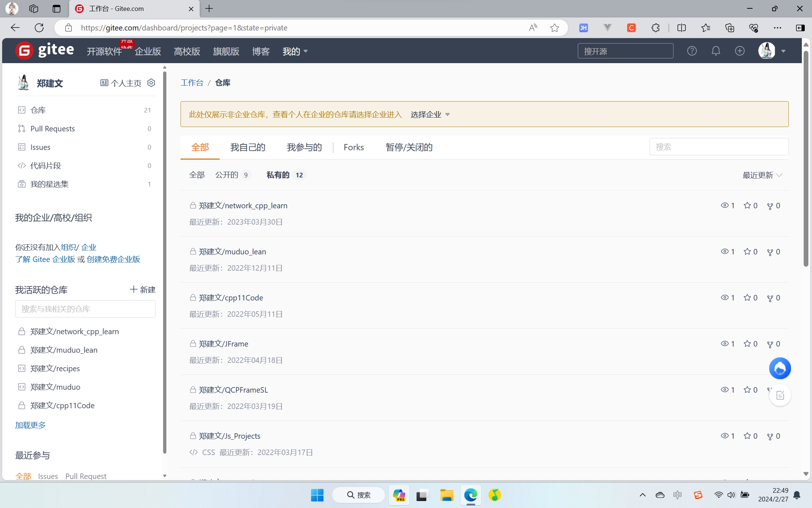Expand the user avatar dropdown menu
This screenshot has height=508, width=812.
[783, 51]
